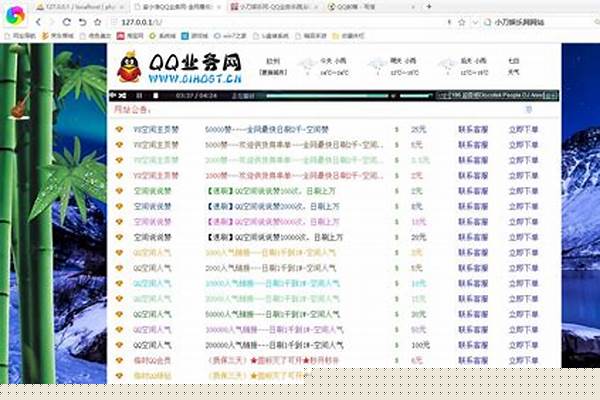Open the first bookmark in bookmarks bar
This screenshot has height=400, width=600.
click(20, 36)
